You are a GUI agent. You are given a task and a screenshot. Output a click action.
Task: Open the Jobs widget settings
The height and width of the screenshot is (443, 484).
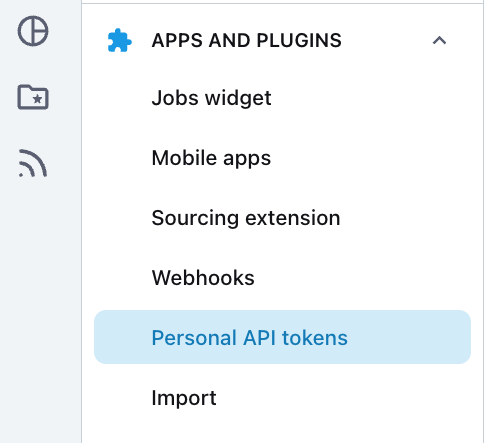pyautogui.click(x=211, y=98)
